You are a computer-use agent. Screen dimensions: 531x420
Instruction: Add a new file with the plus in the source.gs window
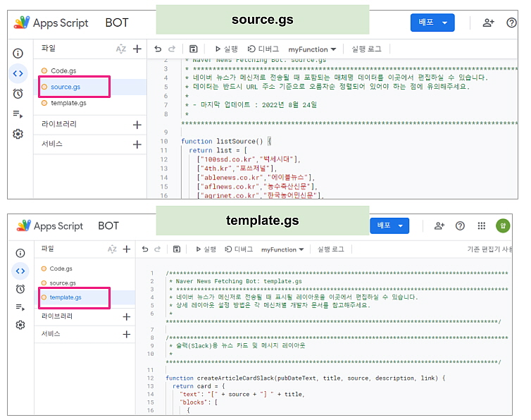(137, 49)
